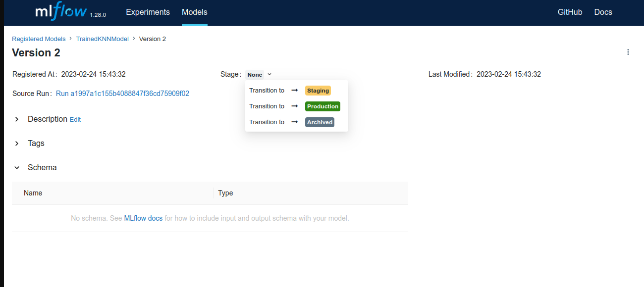The height and width of the screenshot is (287, 644).
Task: Open the three-dot options menu
Action: click(628, 52)
